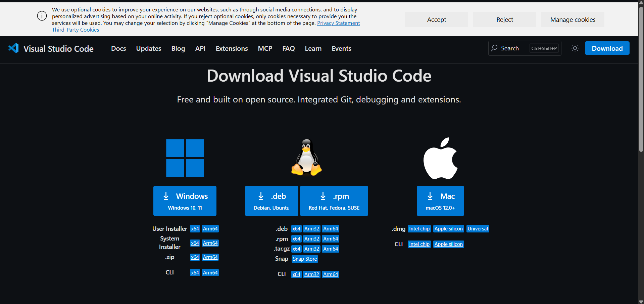The width and height of the screenshot is (644, 304).
Task: Accept optional cookies
Action: [x=436, y=19]
